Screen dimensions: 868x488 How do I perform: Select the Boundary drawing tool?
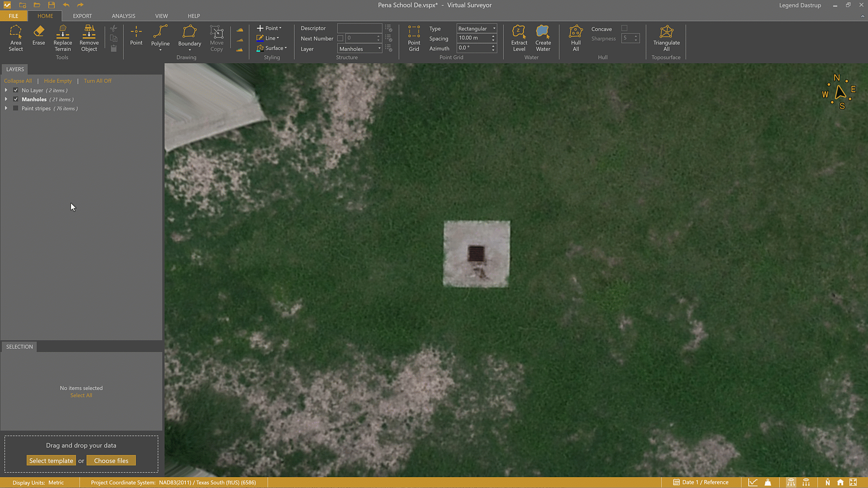click(189, 36)
